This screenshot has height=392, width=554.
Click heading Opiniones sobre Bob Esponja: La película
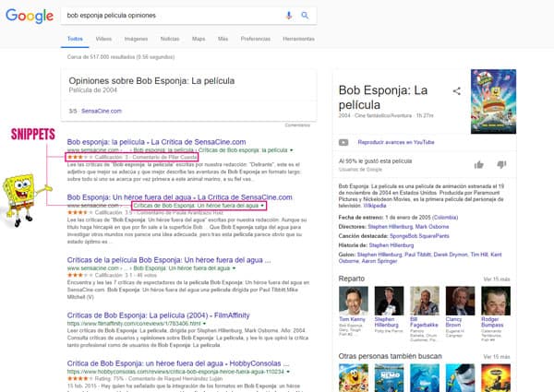click(x=151, y=81)
